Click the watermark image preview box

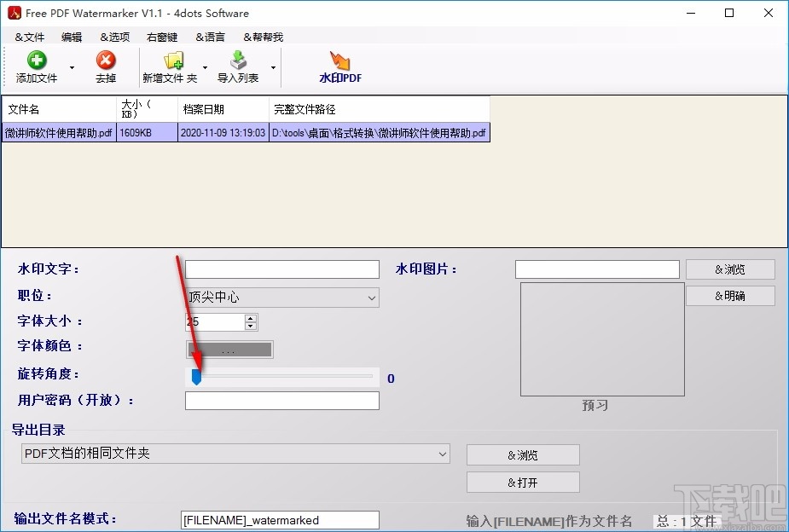tap(602, 339)
